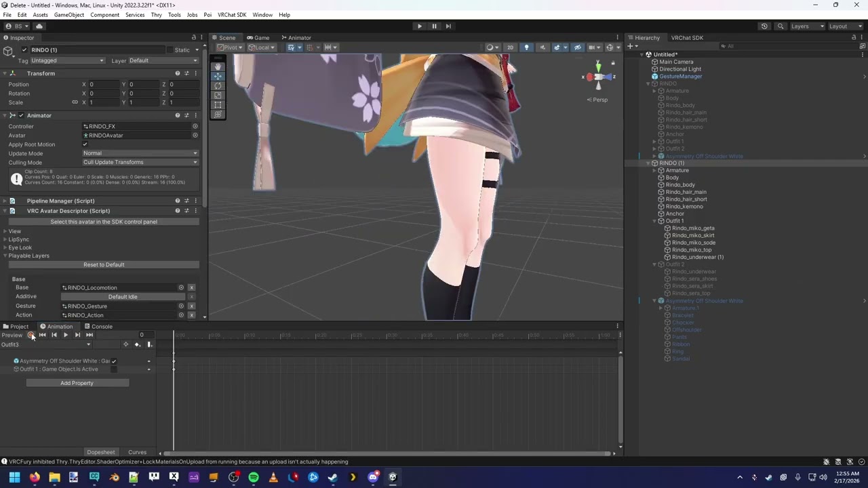The height and width of the screenshot is (488, 868).
Task: Open Unity undo history icon
Action: coord(764,26)
